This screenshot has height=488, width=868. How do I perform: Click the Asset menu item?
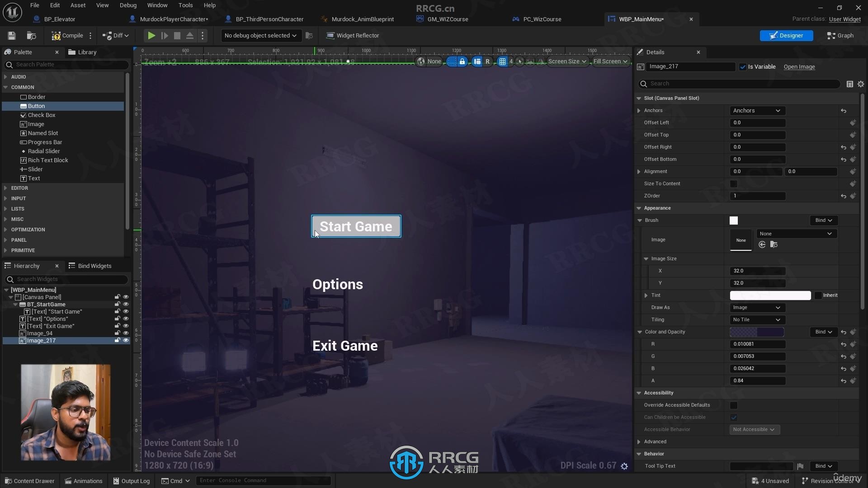pyautogui.click(x=77, y=5)
